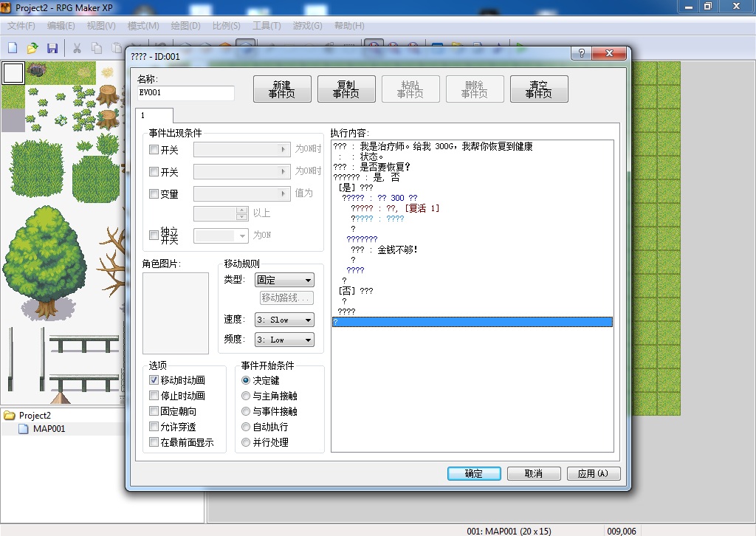Enable the second 开关 condition checkbox
Image resolution: width=756 pixels, height=536 pixels.
(x=154, y=171)
